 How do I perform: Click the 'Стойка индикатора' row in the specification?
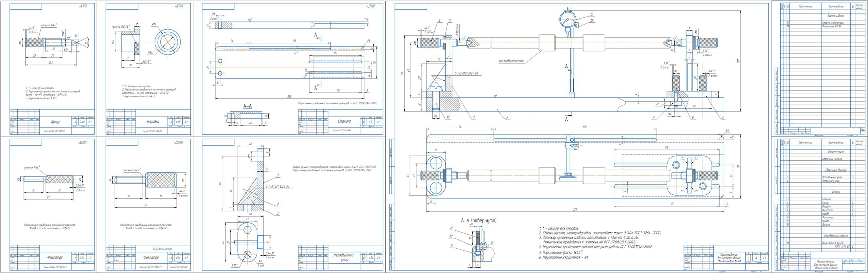click(823, 23)
